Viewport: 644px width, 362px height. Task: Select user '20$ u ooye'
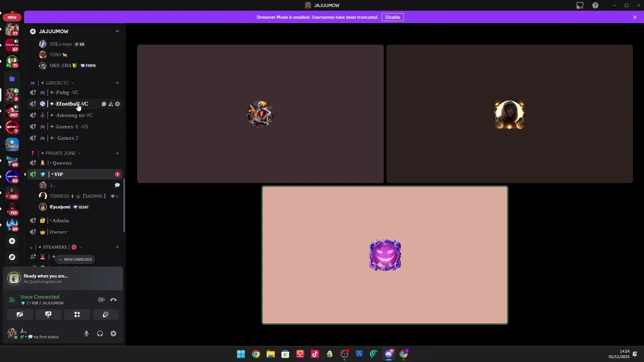[79, 44]
